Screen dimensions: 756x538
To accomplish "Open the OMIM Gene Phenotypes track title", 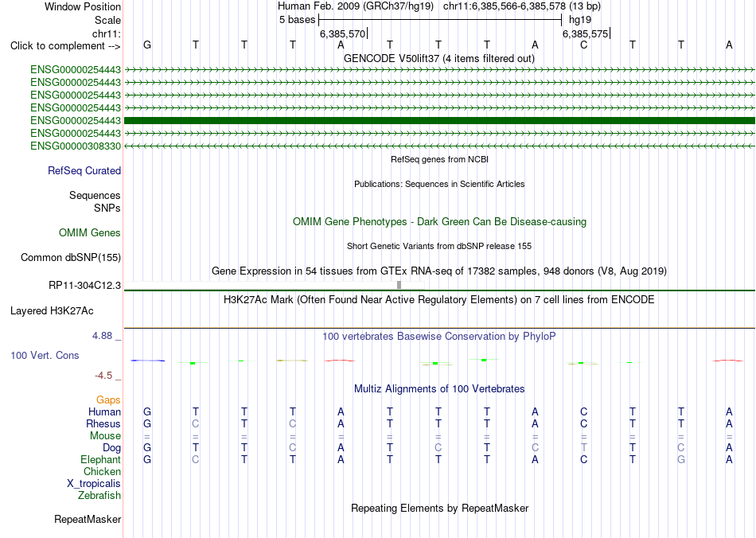I will click(439, 222).
